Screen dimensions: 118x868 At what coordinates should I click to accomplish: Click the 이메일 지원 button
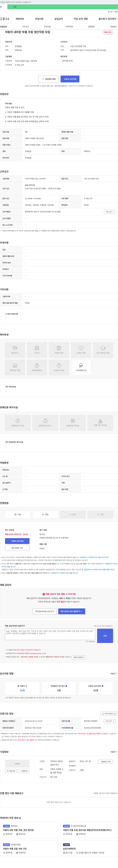tap(17, 548)
